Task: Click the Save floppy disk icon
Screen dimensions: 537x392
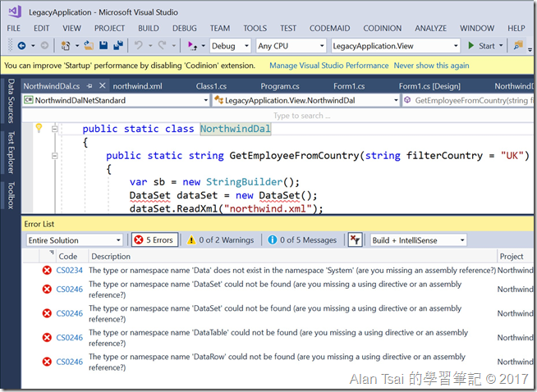Action: pos(103,45)
